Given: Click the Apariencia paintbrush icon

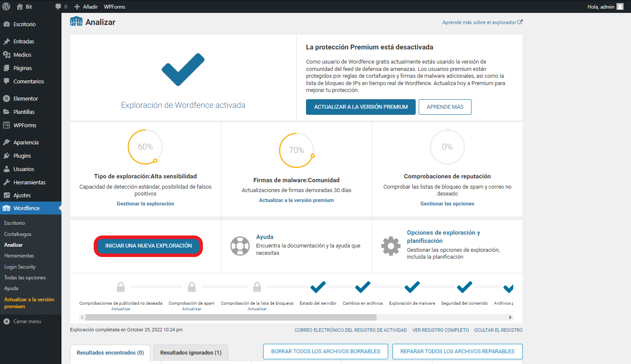Looking at the screenshot, I should [x=6, y=142].
